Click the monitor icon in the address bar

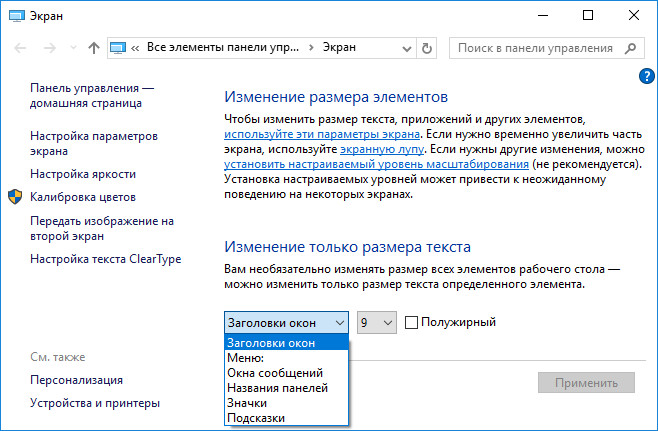coord(118,48)
